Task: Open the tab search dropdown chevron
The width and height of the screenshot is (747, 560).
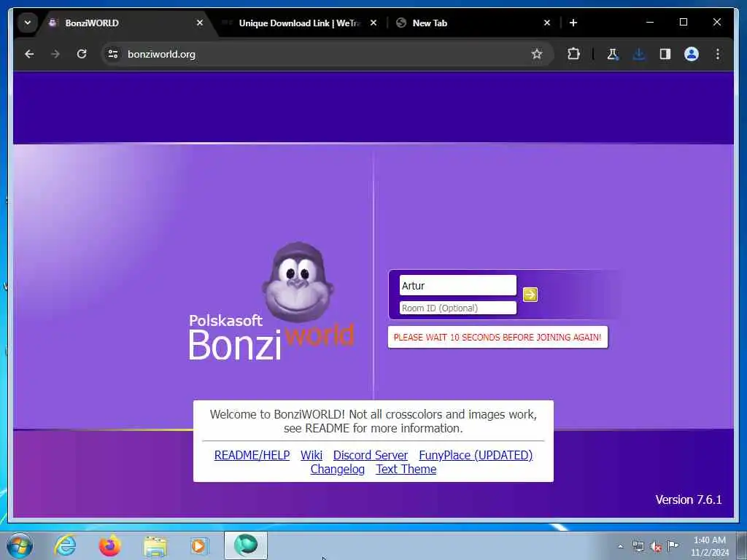Action: pos(28,23)
